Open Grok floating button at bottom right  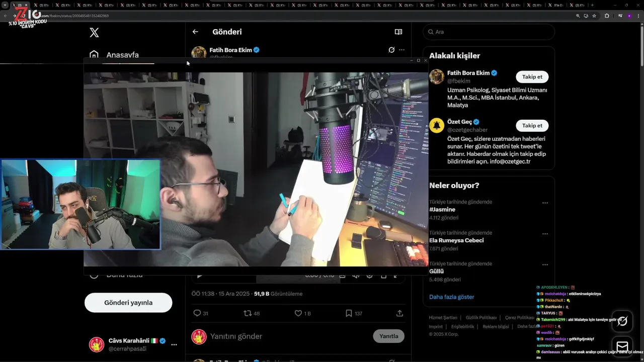tap(622, 321)
